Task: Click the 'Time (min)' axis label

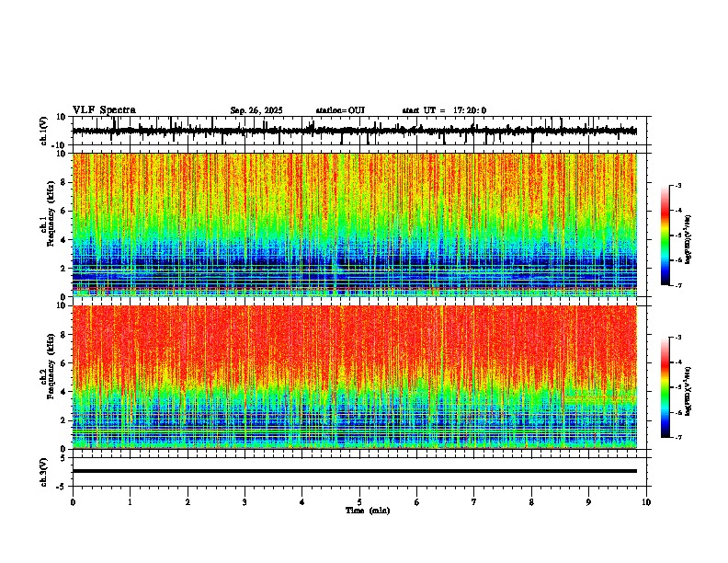Action: click(x=368, y=511)
